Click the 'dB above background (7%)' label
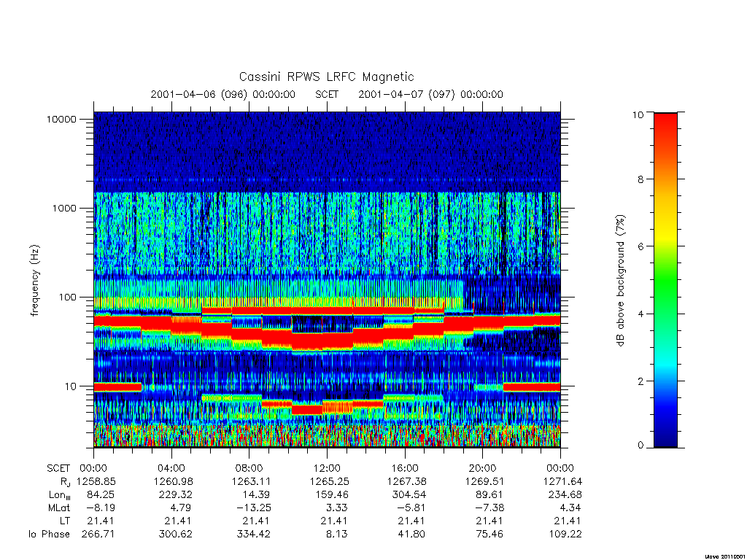The width and height of the screenshot is (747, 560). pyautogui.click(x=620, y=281)
